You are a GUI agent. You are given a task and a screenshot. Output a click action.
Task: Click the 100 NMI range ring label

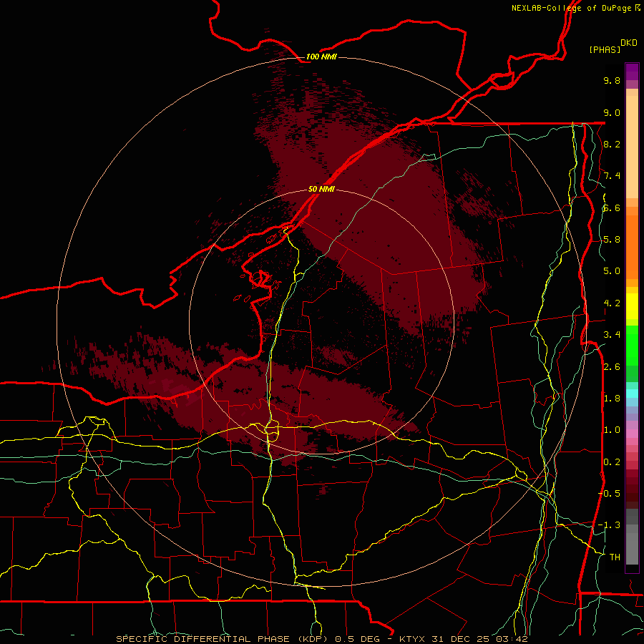[321, 57]
